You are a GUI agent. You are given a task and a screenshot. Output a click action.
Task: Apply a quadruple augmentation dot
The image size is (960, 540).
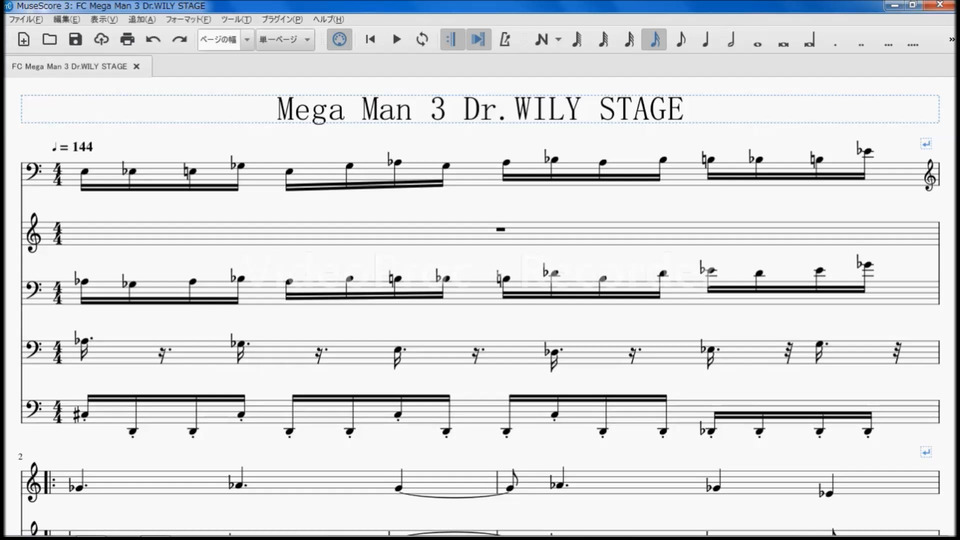click(x=913, y=43)
